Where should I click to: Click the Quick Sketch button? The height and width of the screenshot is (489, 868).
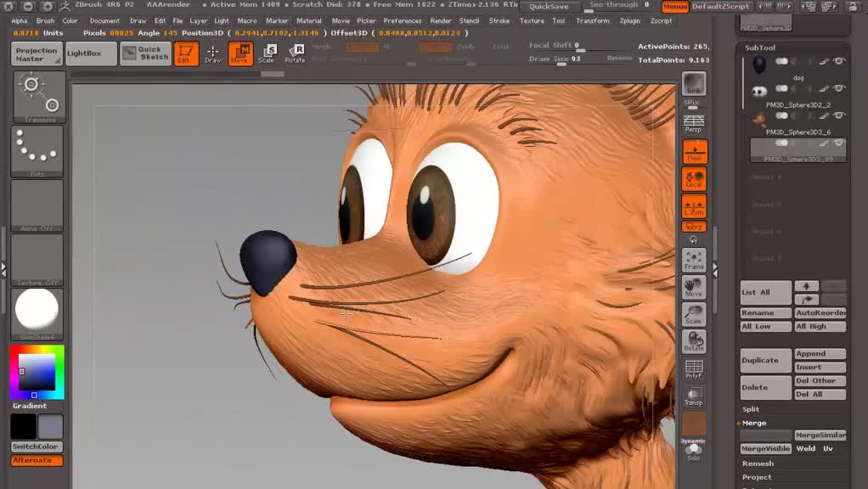(x=146, y=53)
